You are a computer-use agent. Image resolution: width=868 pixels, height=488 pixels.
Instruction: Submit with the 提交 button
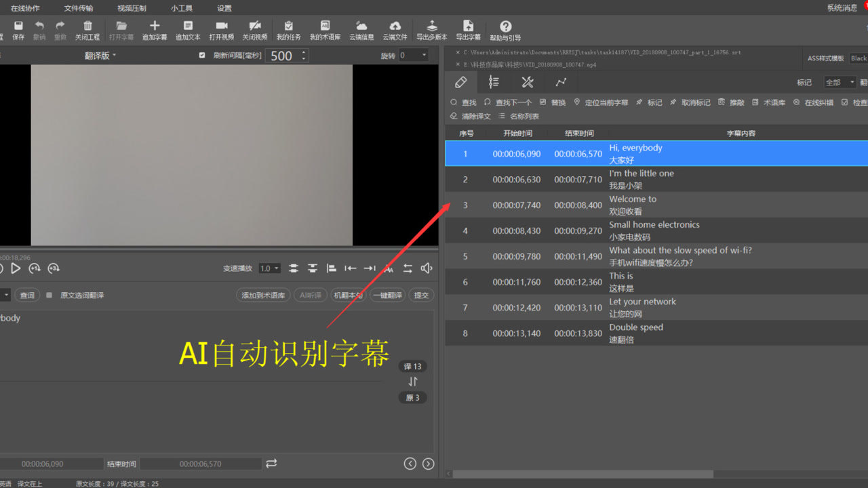tap(421, 296)
